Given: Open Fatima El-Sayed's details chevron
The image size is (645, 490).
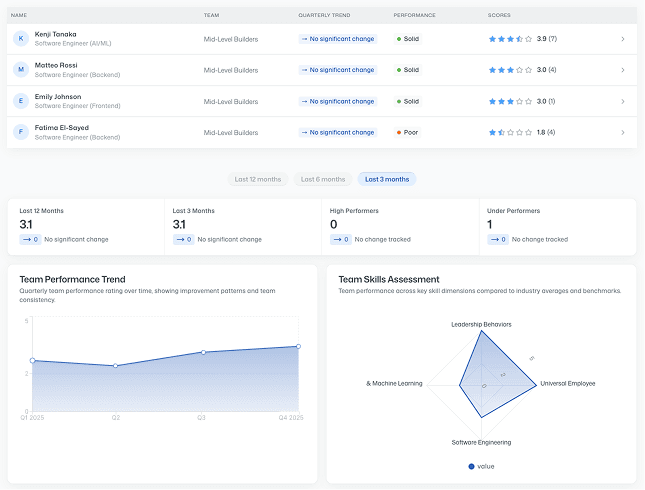Looking at the screenshot, I should (622, 132).
